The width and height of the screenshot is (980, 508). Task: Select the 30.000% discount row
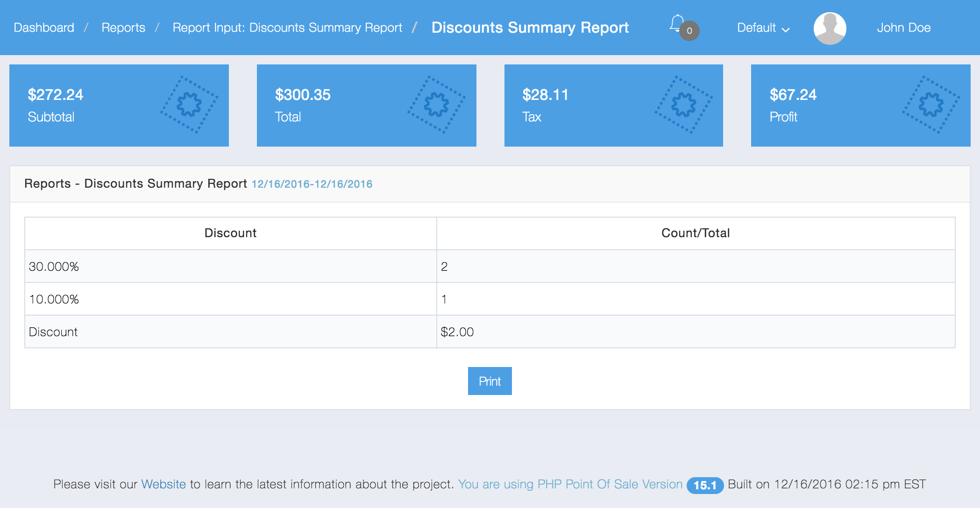point(54,267)
